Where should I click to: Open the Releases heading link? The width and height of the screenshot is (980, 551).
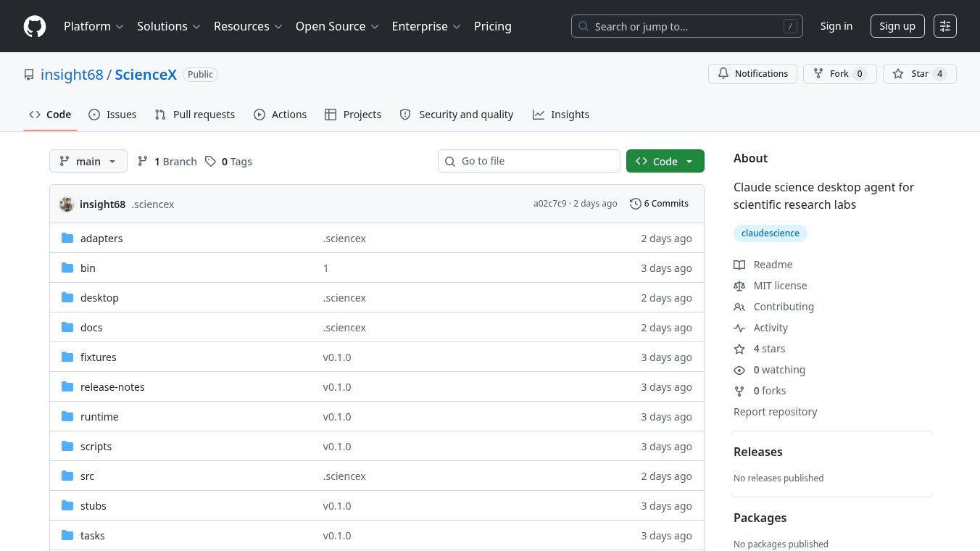(x=758, y=452)
